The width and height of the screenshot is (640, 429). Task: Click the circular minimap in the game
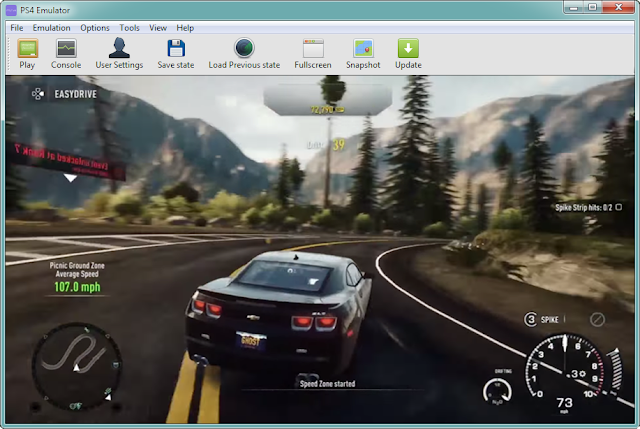click(x=77, y=366)
